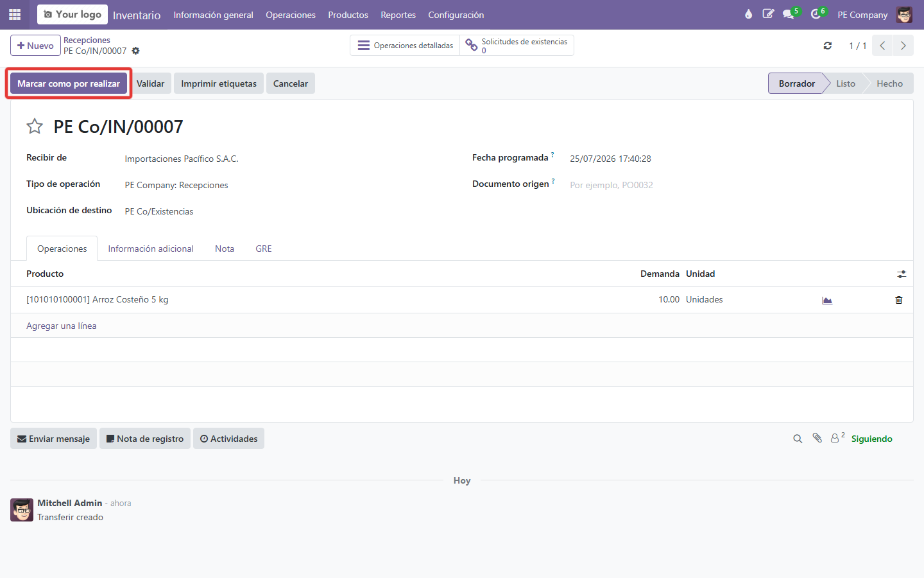Open the Recibir de partner field

coord(289,159)
